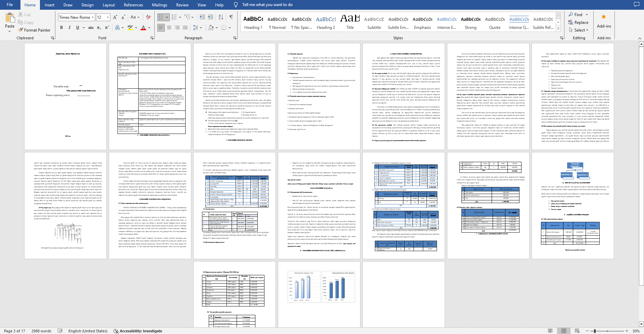Open the comments pane icon

click(x=636, y=5)
